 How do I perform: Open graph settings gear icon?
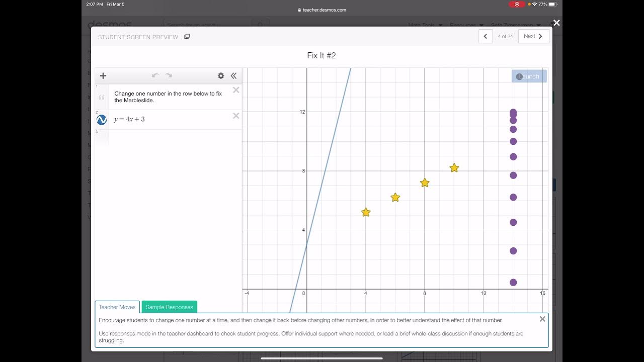[x=221, y=76]
